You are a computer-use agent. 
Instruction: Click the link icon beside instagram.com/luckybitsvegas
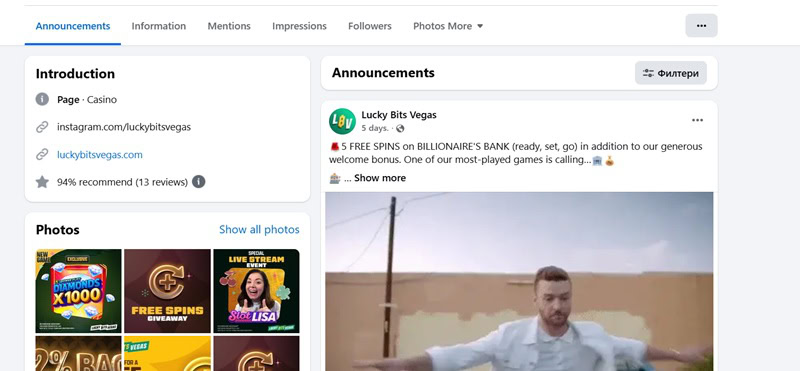[42, 127]
